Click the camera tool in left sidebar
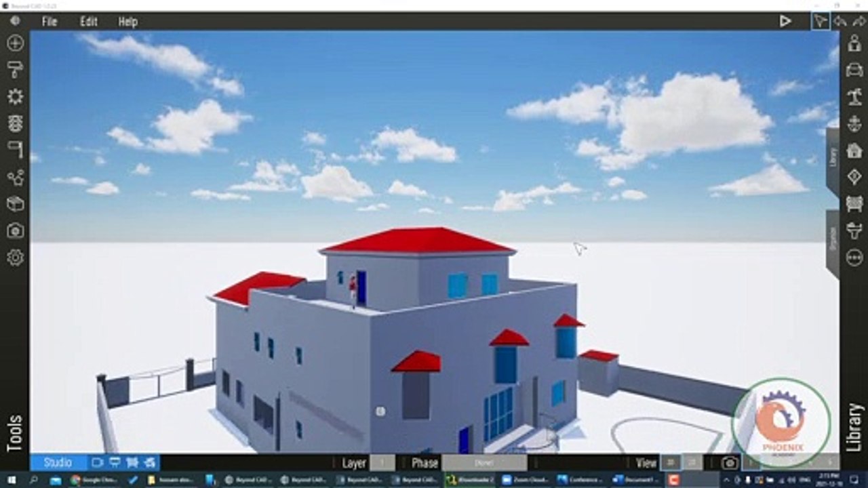 [15, 231]
